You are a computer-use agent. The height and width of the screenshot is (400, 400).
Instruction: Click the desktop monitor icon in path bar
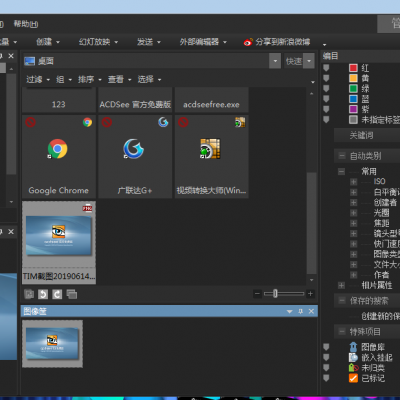pos(30,61)
